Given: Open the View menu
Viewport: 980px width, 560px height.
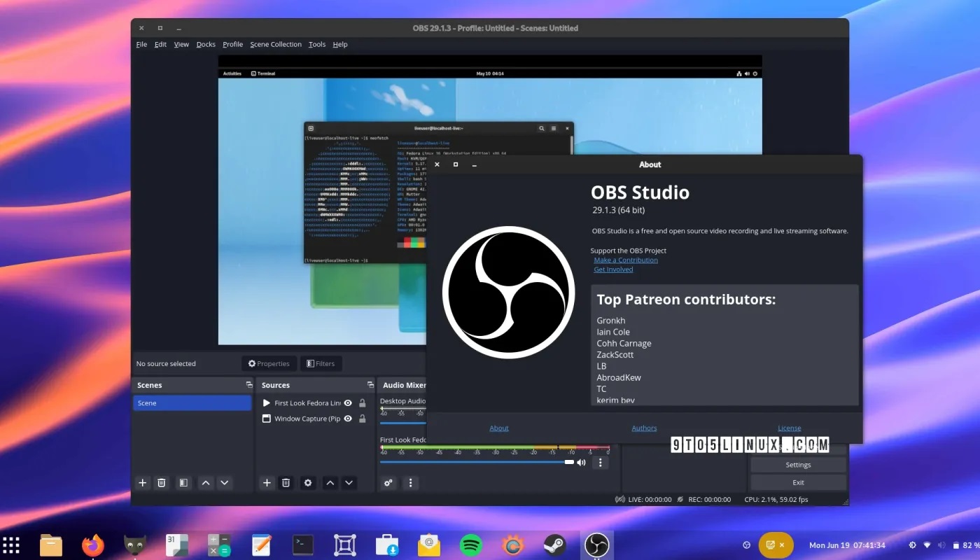Looking at the screenshot, I should (181, 44).
